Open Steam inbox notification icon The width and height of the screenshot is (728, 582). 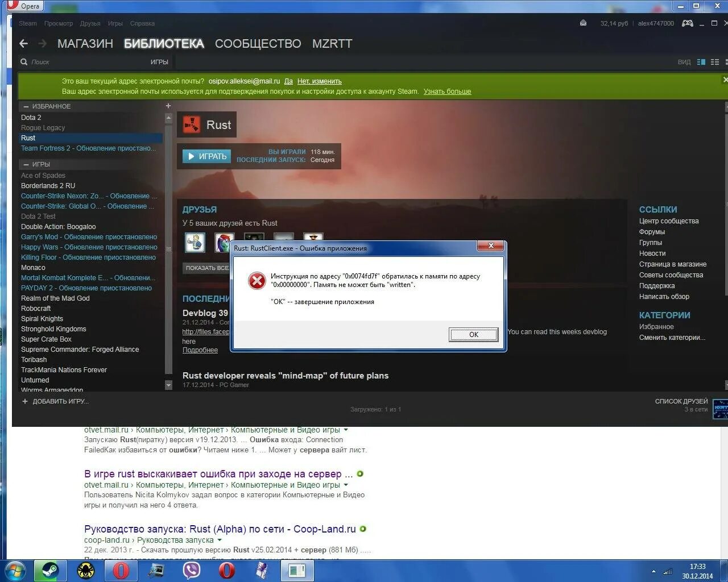[583, 23]
